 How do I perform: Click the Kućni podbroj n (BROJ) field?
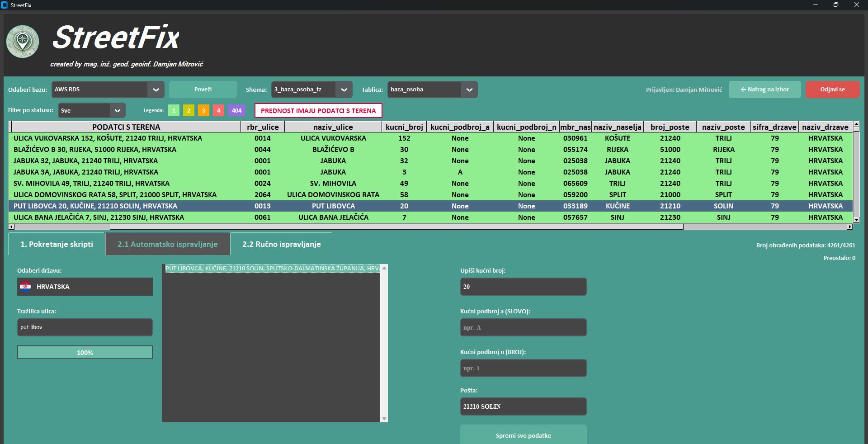point(524,368)
